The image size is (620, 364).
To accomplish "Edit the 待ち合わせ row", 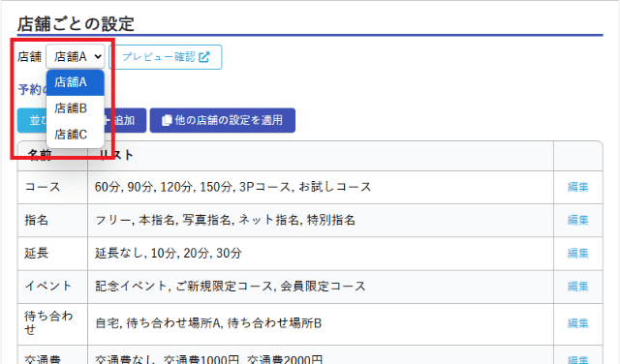I will point(577,323).
